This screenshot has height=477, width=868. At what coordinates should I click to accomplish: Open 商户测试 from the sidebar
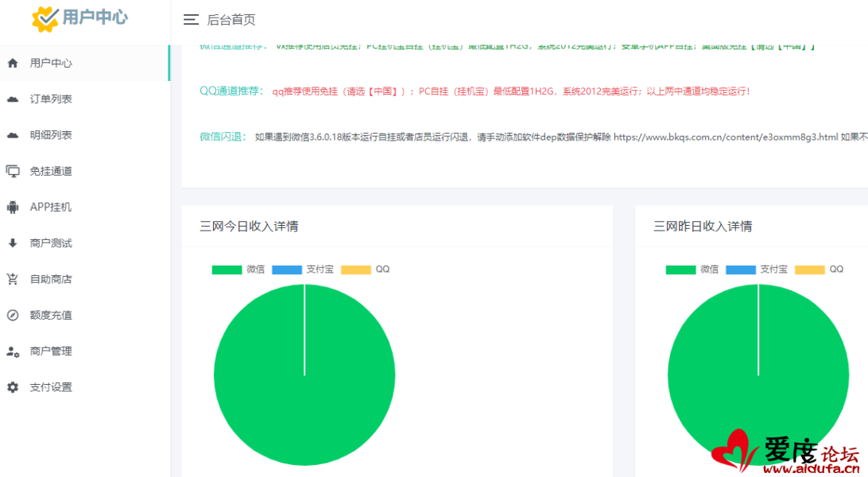[x=51, y=243]
